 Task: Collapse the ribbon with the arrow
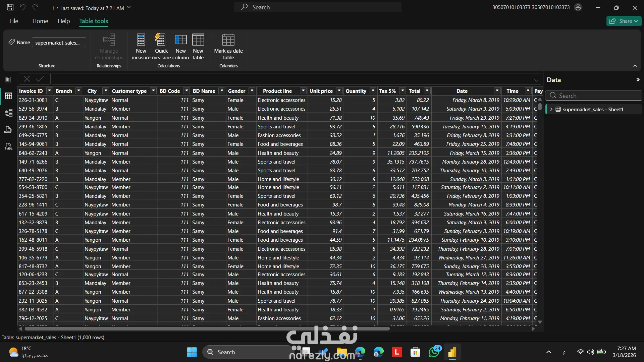635,66
